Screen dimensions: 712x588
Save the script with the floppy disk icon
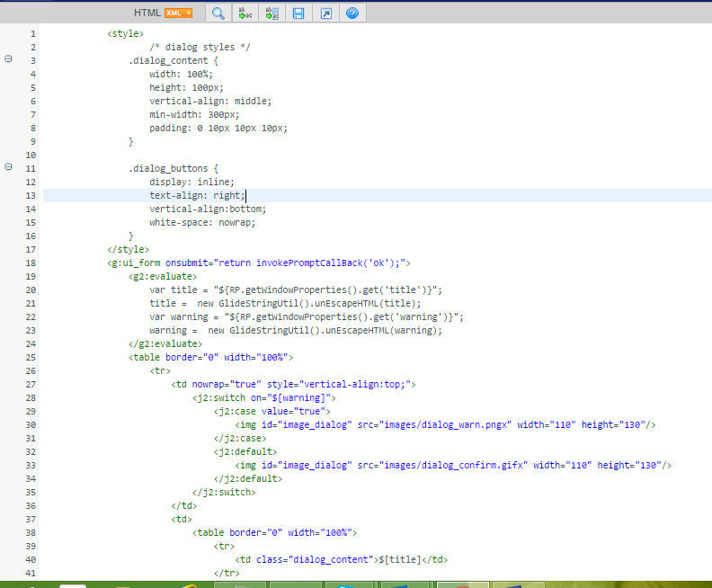(298, 13)
